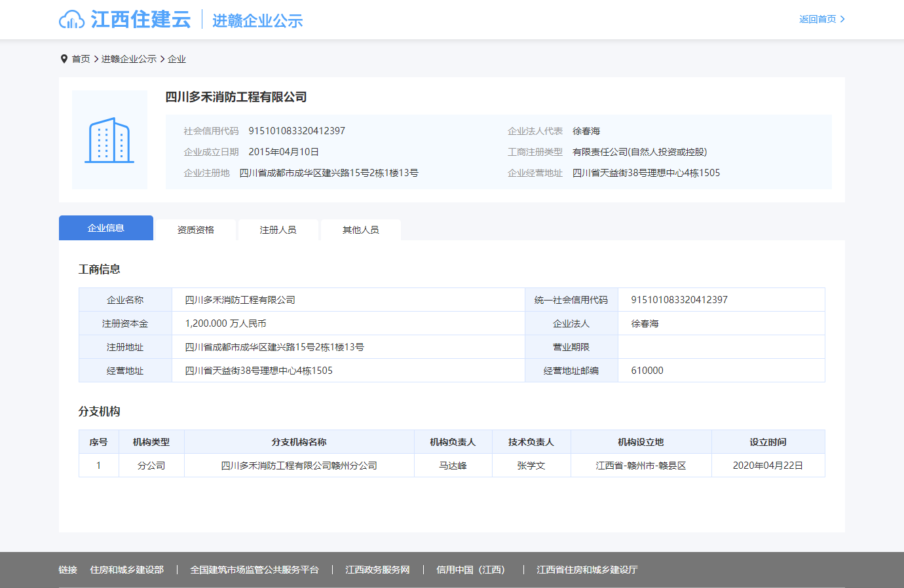Open the 注册人员 tab
The height and width of the screenshot is (588, 904).
(278, 230)
